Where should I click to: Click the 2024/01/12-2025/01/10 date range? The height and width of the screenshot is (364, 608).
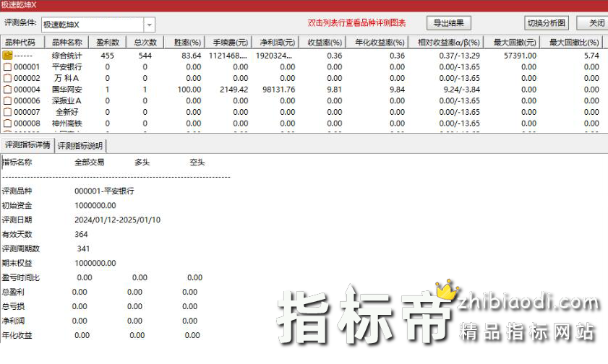click(118, 220)
